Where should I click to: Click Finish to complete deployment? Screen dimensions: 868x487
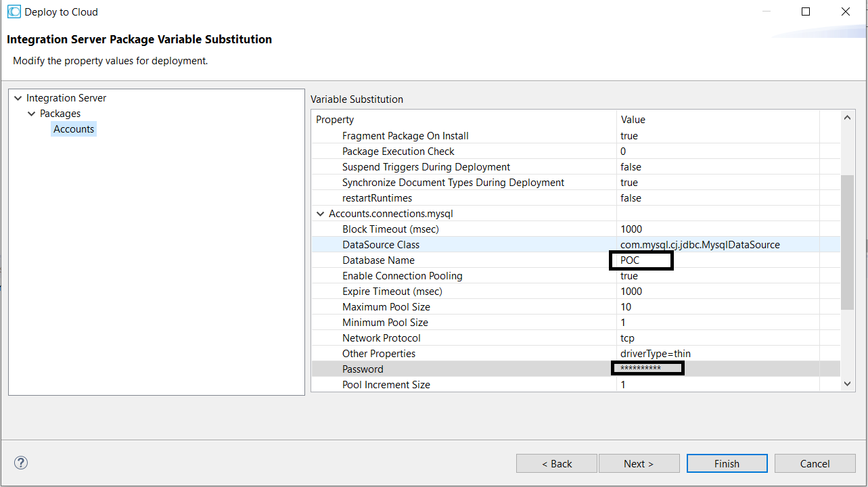click(727, 463)
